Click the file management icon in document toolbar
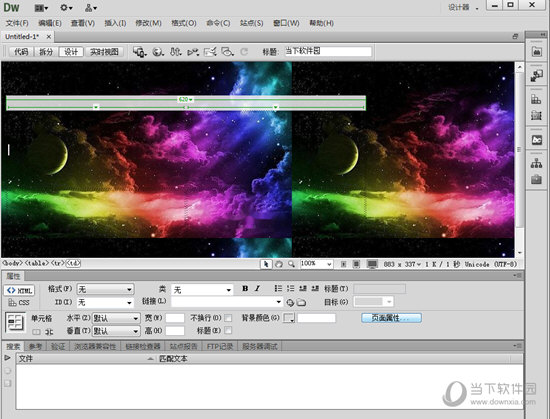This screenshot has width=550, height=419. tap(176, 52)
